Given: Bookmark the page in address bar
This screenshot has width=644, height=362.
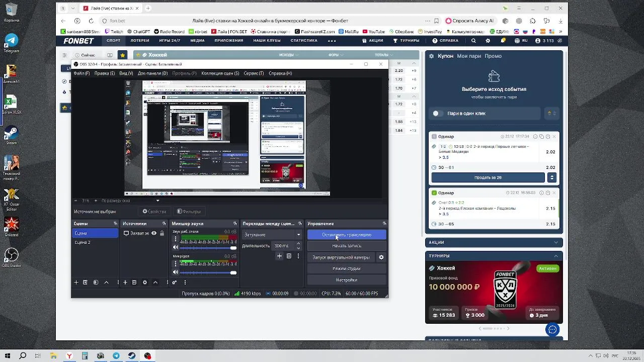Looking at the screenshot, I should coord(436,21).
